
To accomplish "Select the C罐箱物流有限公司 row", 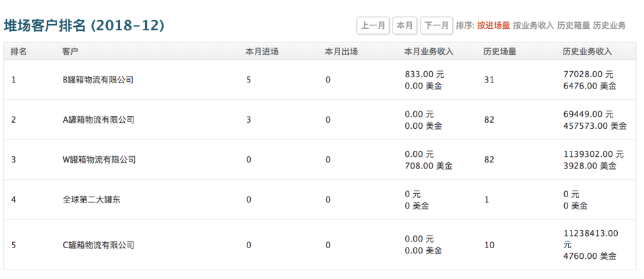I will (98, 245).
